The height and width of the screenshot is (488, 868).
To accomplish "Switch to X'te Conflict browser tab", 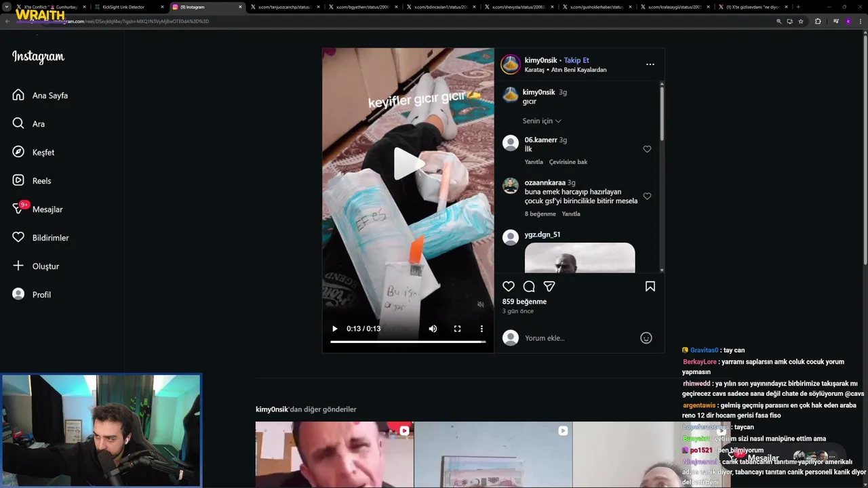I will [51, 7].
